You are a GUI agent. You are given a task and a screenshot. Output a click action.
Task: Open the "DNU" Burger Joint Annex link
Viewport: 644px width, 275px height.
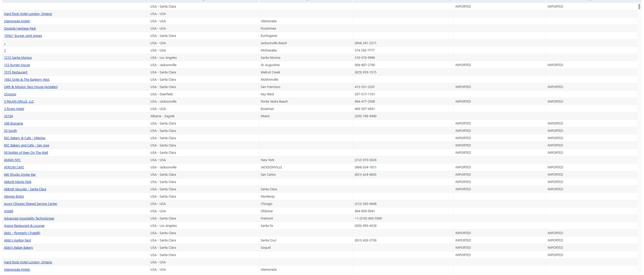pyautogui.click(x=23, y=36)
